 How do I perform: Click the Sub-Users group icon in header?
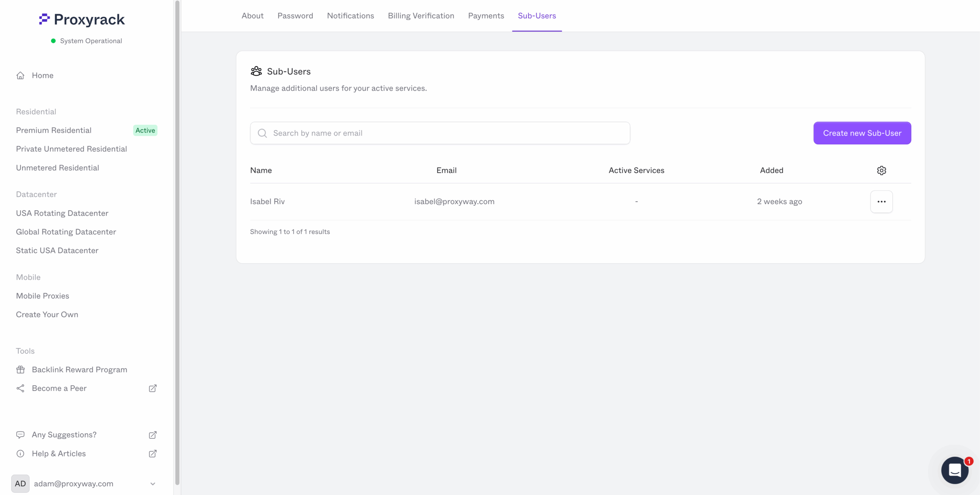coord(256,71)
